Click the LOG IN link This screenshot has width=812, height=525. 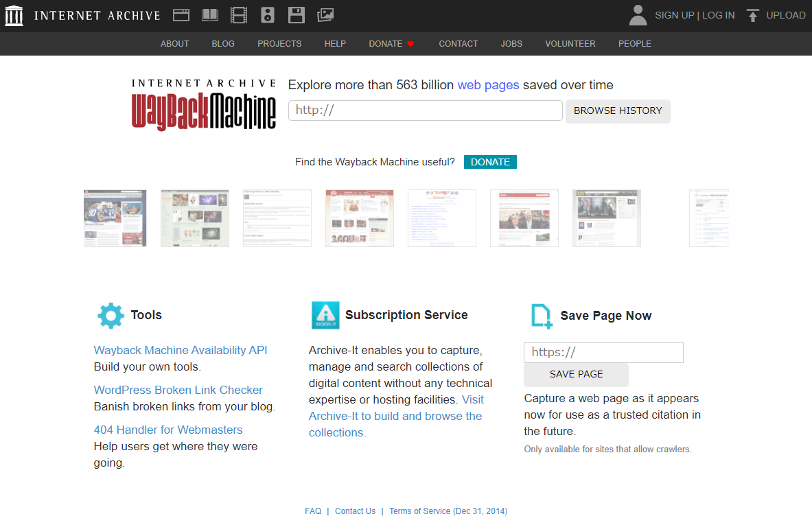click(718, 16)
